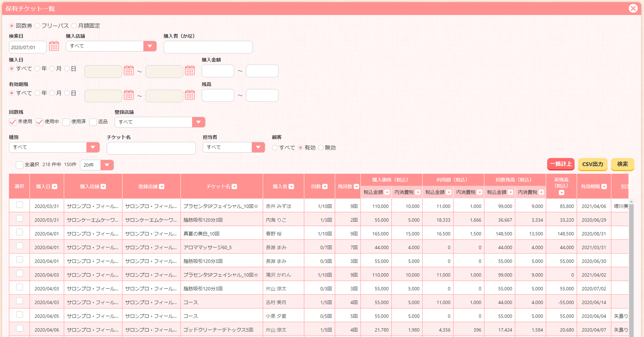Sort by 残回数 column arrow icon
This screenshot has width=644, height=337.
click(356, 186)
